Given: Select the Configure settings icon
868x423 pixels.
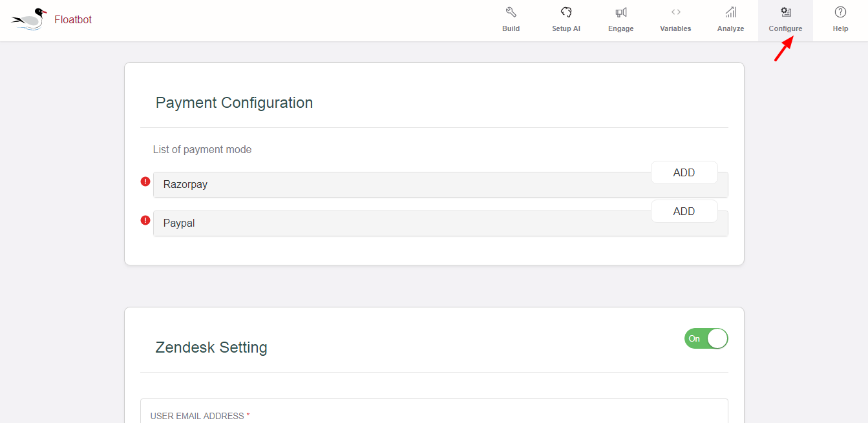Looking at the screenshot, I should (x=785, y=12).
